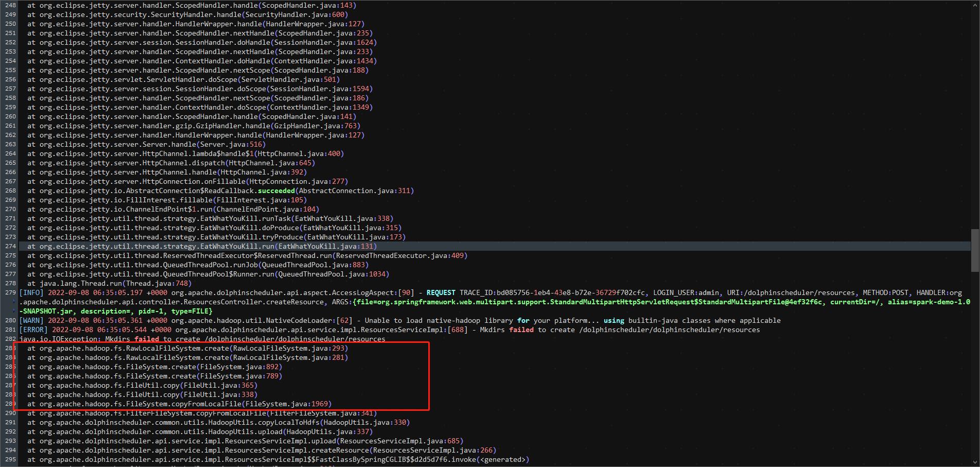Click the FastClassBySpringCGLIB invoke stack line
Image resolution: width=980 pixels, height=467 pixels.
point(278,459)
